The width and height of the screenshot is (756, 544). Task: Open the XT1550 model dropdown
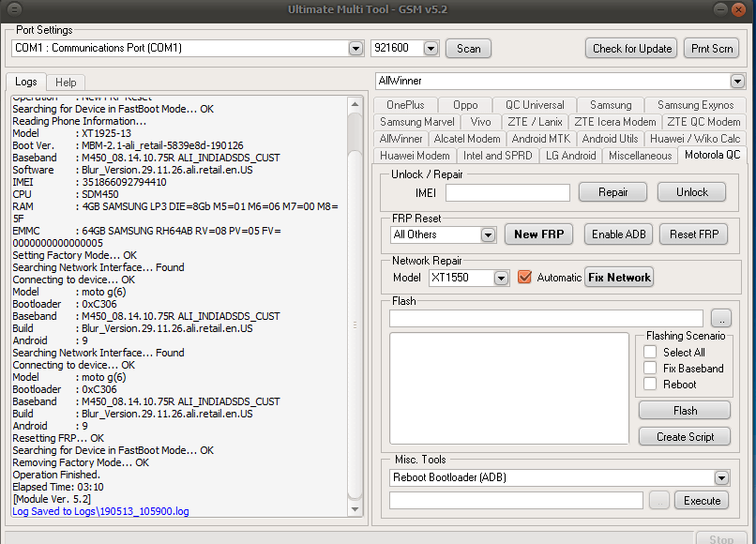point(501,278)
